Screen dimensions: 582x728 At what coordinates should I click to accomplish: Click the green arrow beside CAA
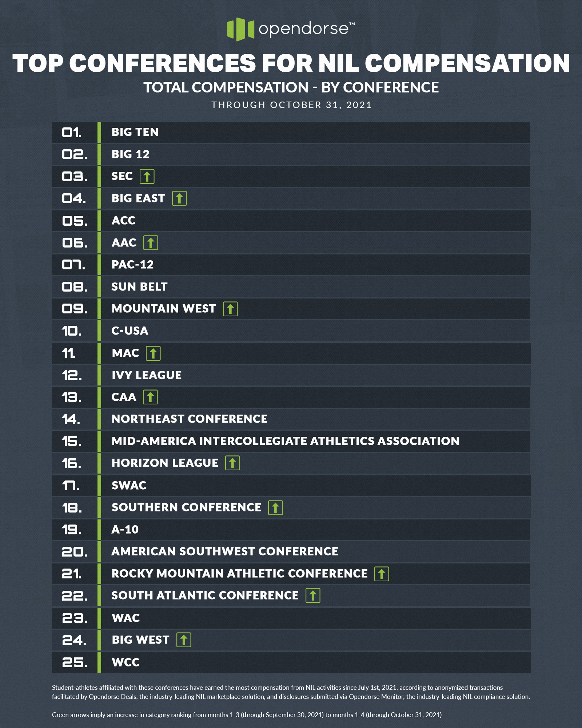[x=150, y=397]
